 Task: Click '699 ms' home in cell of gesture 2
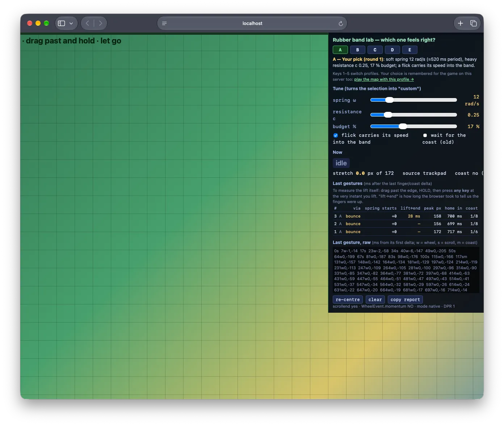(x=454, y=224)
